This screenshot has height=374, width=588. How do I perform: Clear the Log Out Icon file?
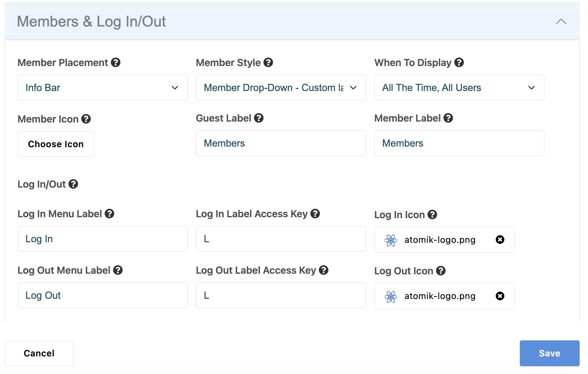[x=500, y=296]
